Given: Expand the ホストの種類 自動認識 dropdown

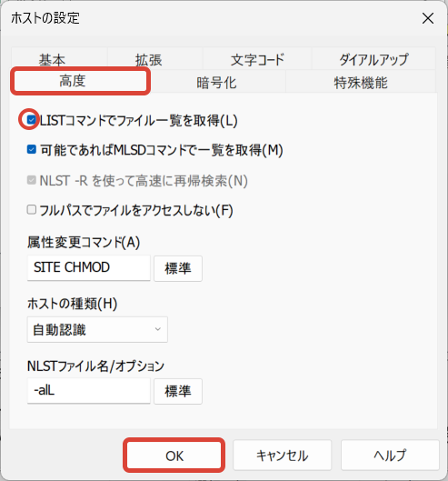Looking at the screenshot, I should pos(97,329).
